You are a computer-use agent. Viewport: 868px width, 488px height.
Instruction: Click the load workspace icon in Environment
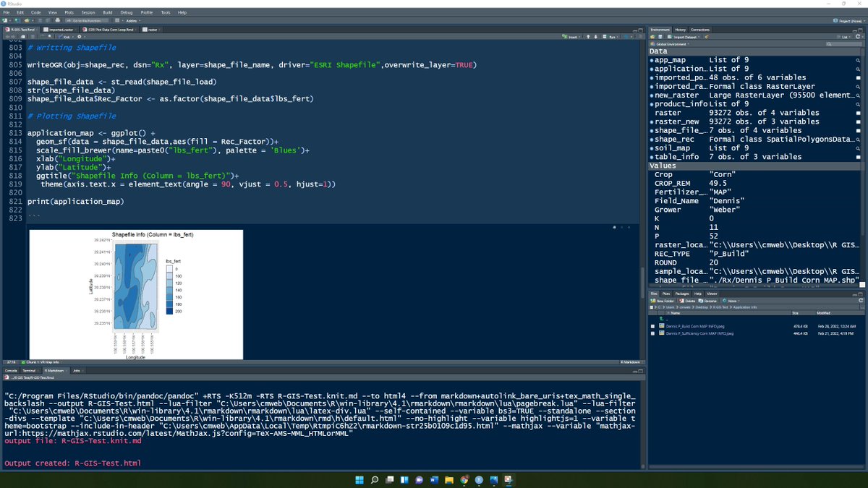652,37
